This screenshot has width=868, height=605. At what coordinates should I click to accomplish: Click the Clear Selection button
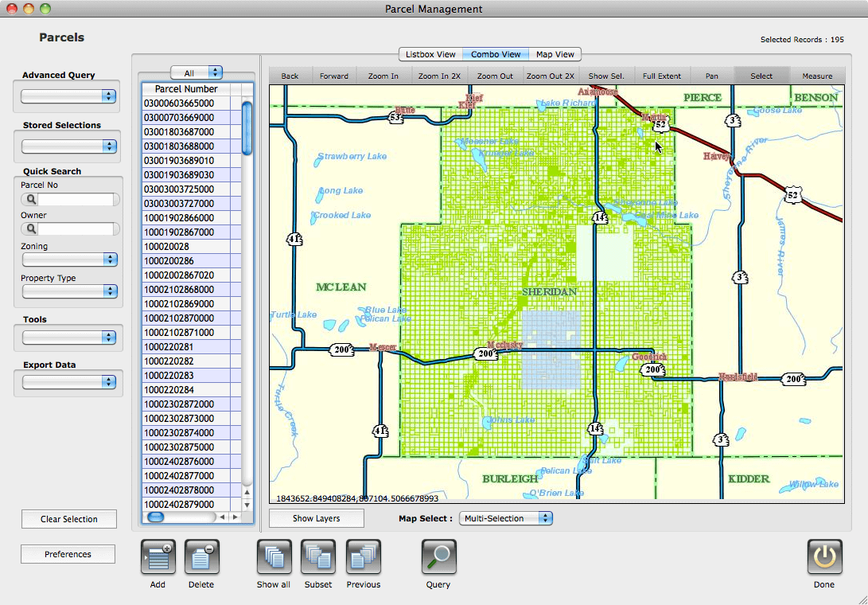69,519
